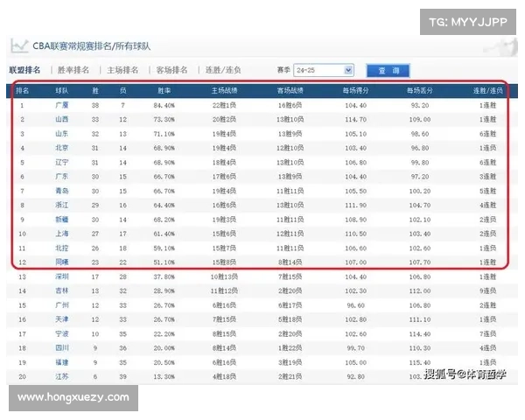Image resolution: width=525 pixels, height=420 pixels.
Task: Click the 5连胜 streak cell
Action: coord(488,191)
